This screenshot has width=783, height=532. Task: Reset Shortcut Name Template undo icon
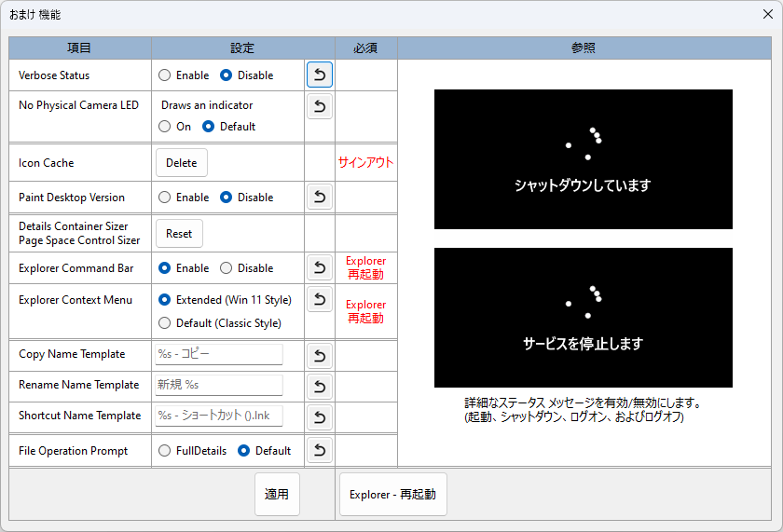(320, 417)
